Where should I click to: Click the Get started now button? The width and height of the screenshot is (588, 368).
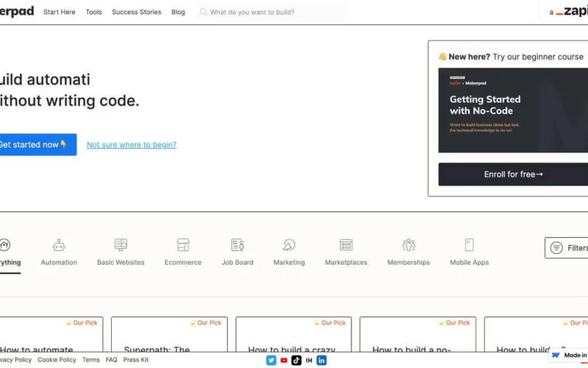pos(37,144)
